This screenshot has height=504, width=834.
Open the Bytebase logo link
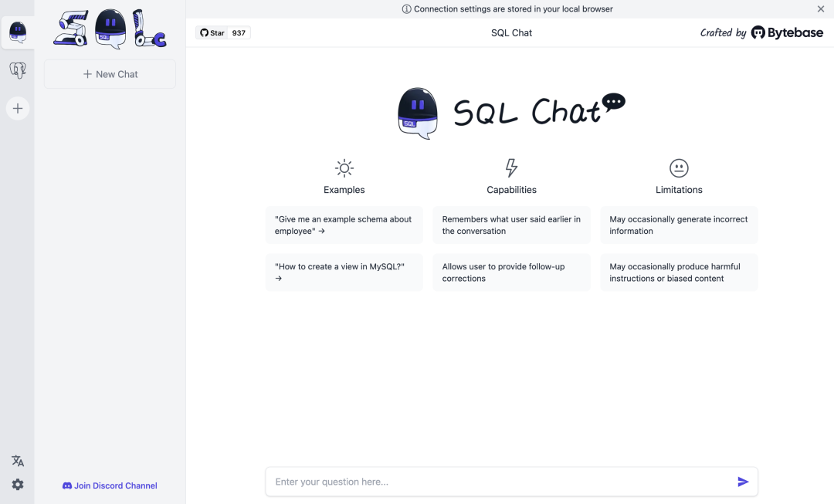pyautogui.click(x=787, y=33)
